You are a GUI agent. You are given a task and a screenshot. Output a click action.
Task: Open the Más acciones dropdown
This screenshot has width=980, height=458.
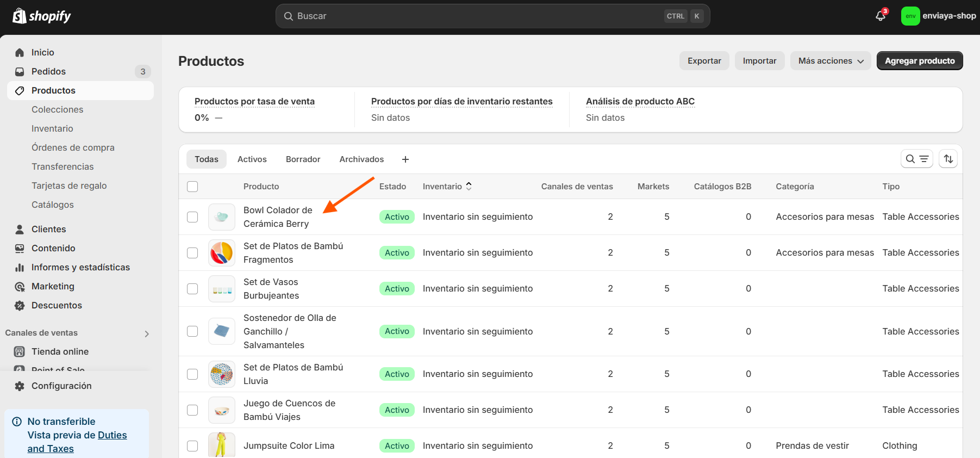click(831, 61)
